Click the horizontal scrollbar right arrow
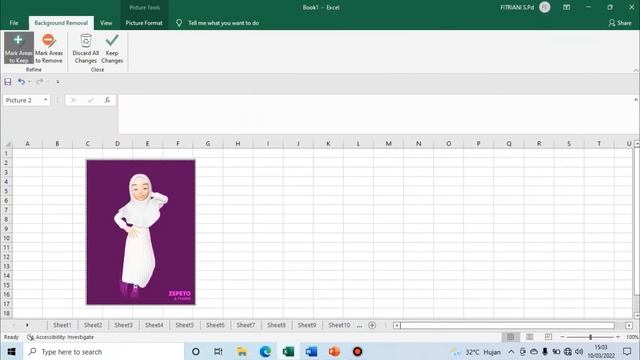The height and width of the screenshot is (360, 640). [x=629, y=325]
